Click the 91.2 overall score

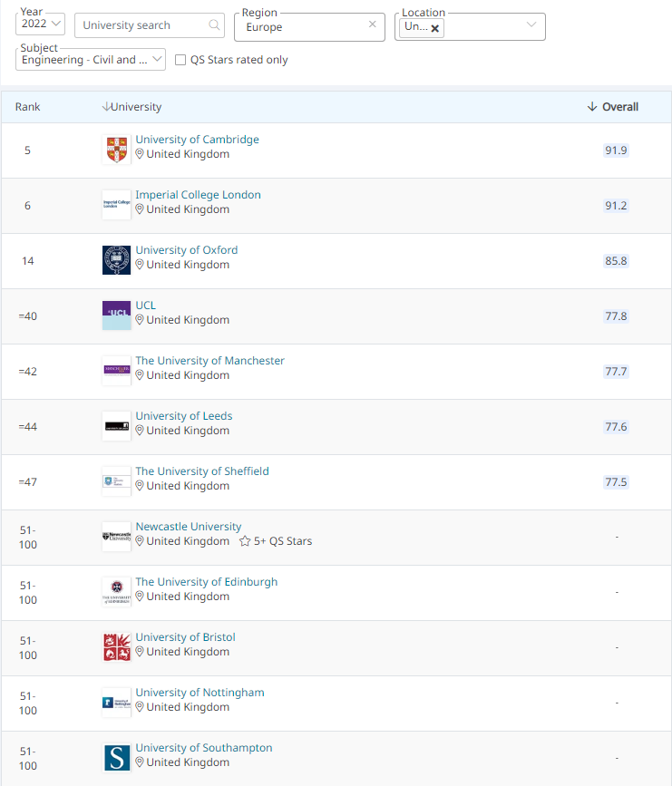[x=616, y=206]
